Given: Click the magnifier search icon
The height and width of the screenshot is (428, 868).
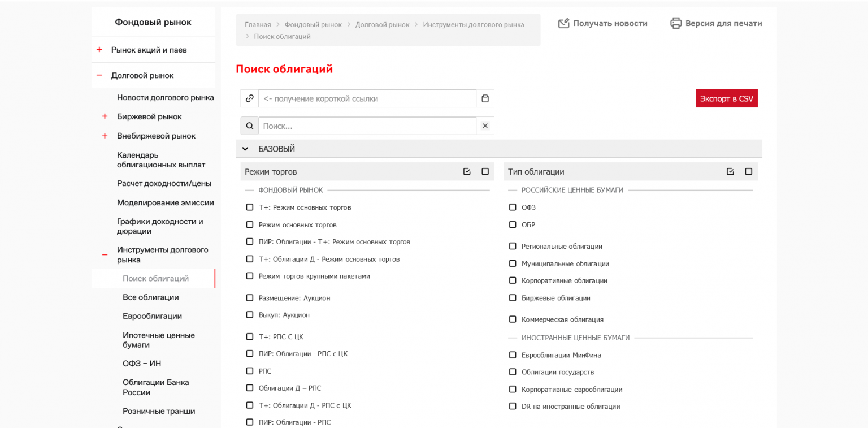Looking at the screenshot, I should pos(249,126).
